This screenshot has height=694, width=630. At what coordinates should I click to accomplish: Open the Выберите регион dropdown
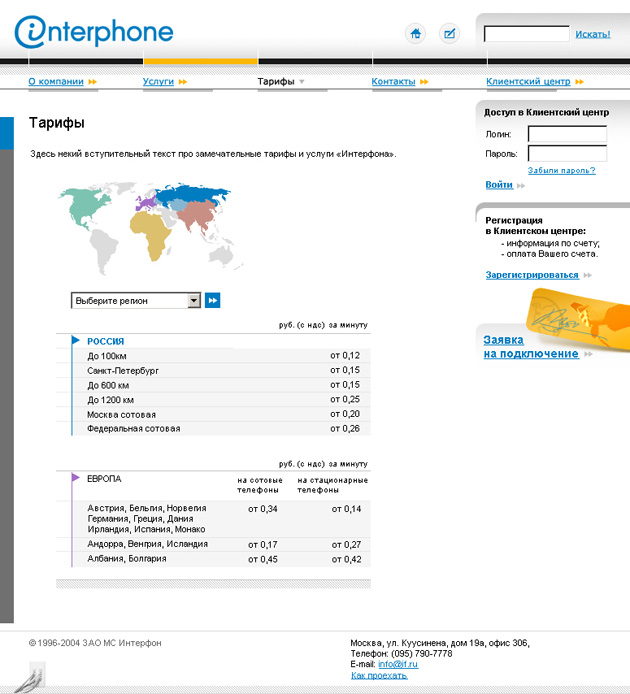pyautogui.click(x=137, y=300)
